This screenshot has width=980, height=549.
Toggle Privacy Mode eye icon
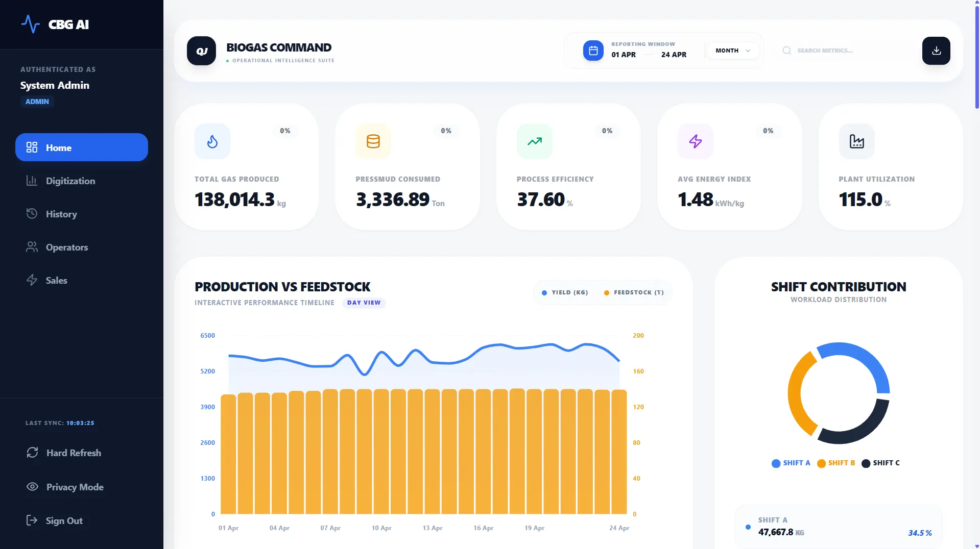pos(32,487)
